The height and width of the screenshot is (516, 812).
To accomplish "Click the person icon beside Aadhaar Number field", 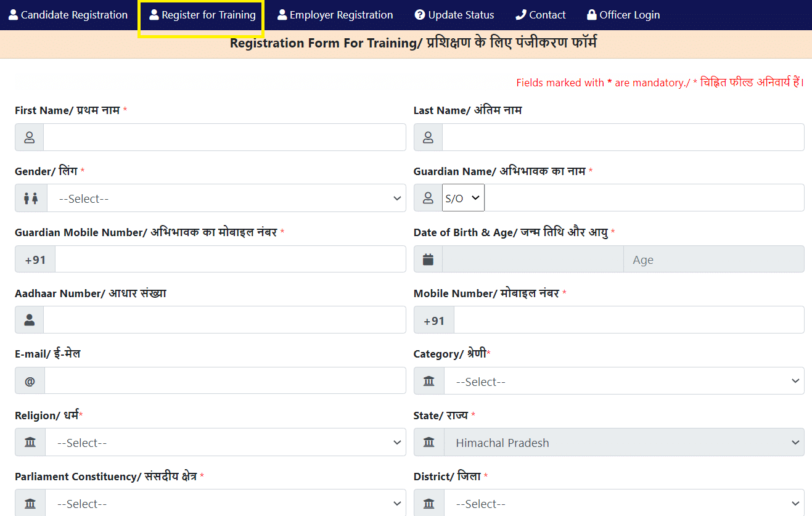I will pyautogui.click(x=29, y=320).
